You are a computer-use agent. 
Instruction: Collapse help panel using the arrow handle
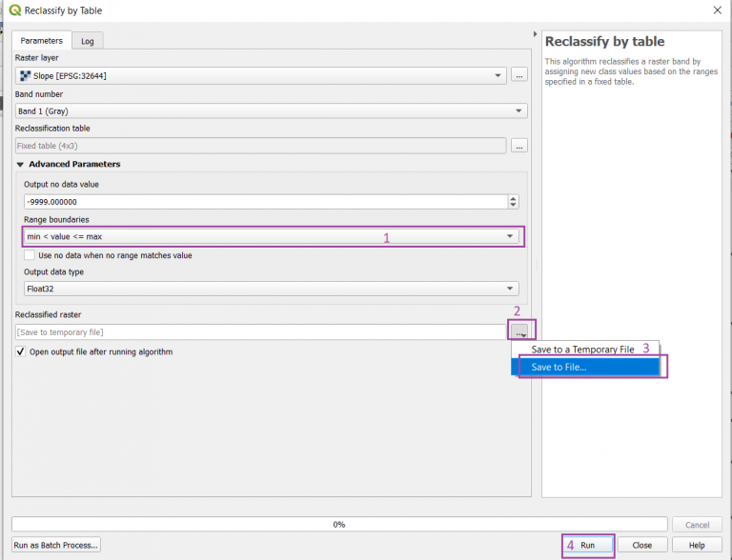[534, 33]
